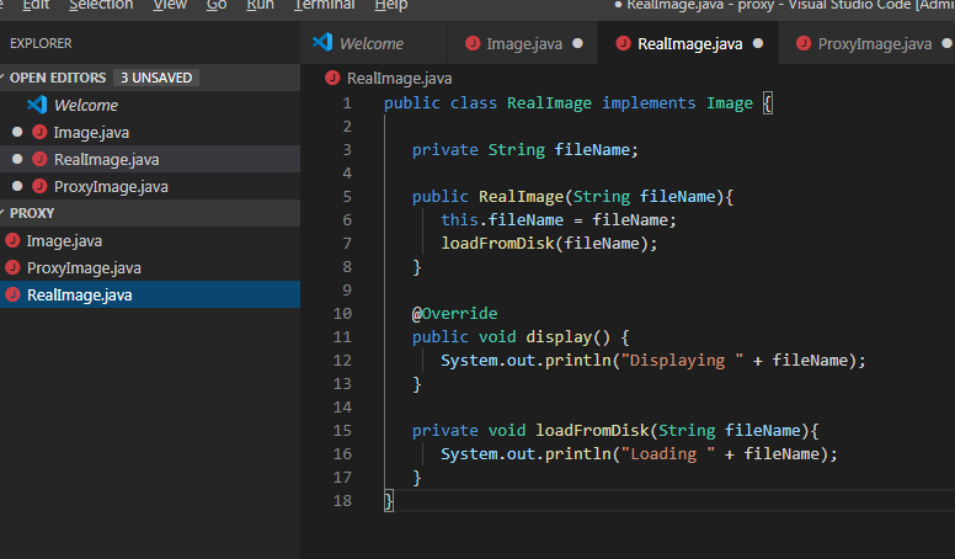Click the unsaved dot on RealImage.java tab

tap(758, 44)
